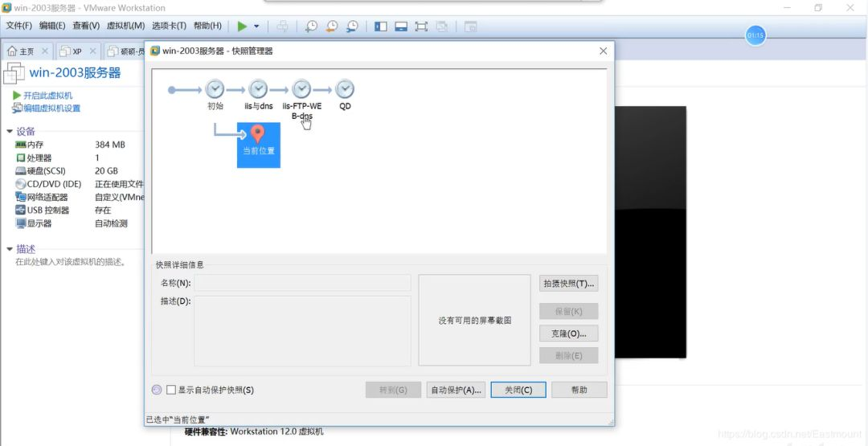Click the revert to snapshot toolbar icon
The image size is (868, 446).
pyautogui.click(x=332, y=26)
